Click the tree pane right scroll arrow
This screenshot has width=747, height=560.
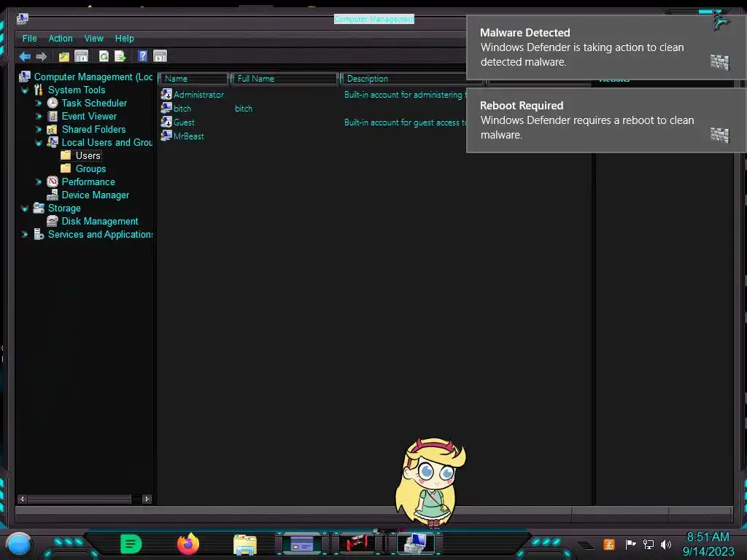(147, 499)
